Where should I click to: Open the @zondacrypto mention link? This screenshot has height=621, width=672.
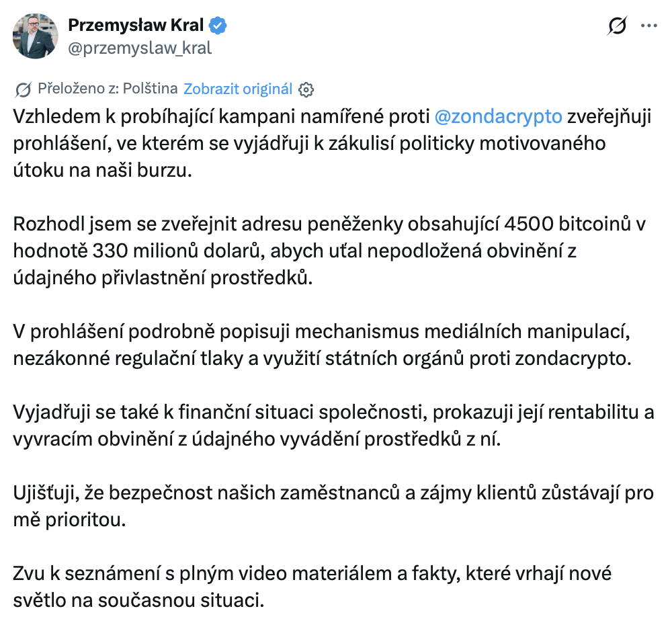tap(499, 116)
